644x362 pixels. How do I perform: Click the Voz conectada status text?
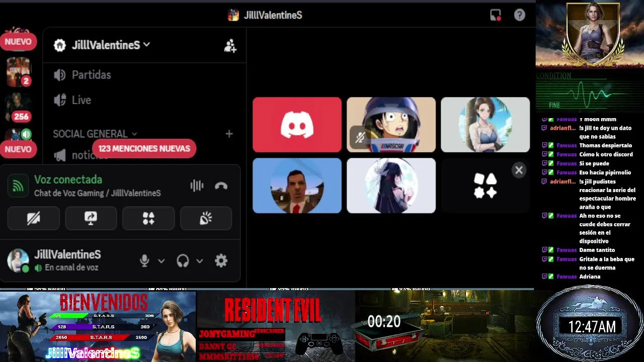click(x=68, y=179)
